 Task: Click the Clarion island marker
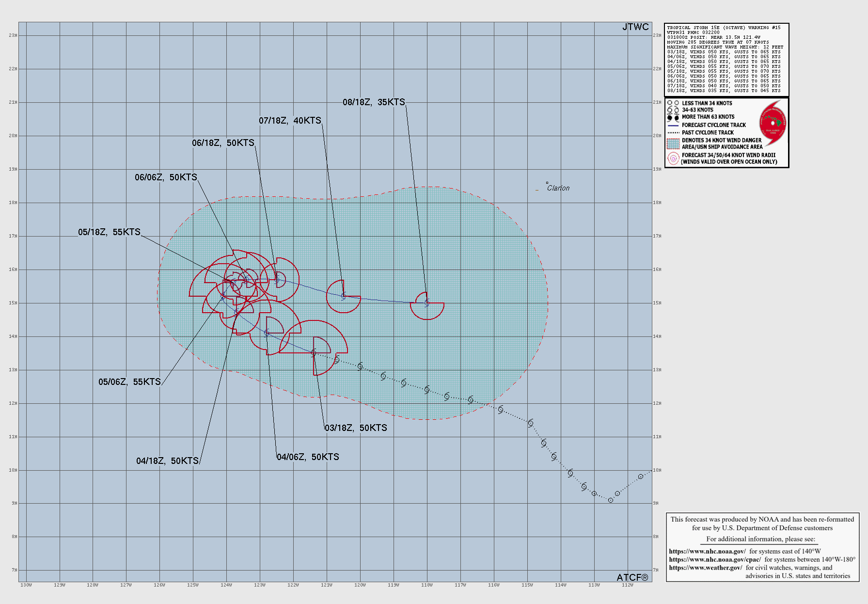[547, 183]
